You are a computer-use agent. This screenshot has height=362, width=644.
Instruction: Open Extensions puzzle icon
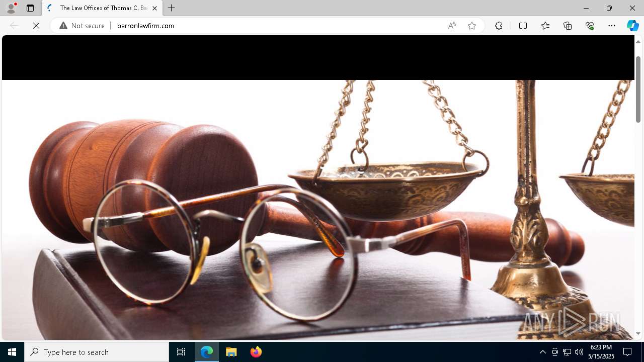tap(499, 26)
